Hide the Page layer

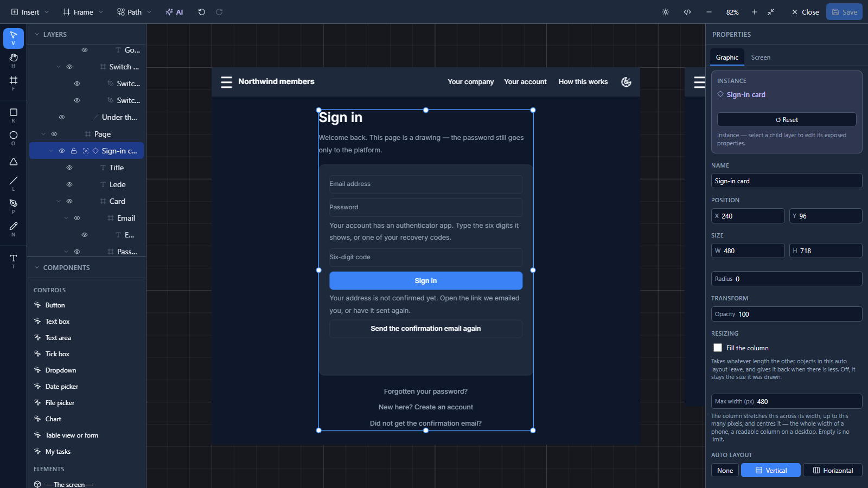click(x=54, y=134)
